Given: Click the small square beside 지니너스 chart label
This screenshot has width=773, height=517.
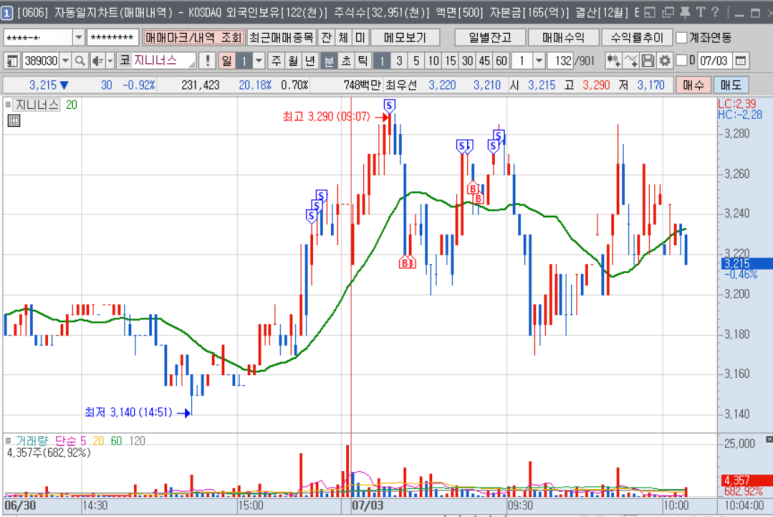Looking at the screenshot, I should point(8,104).
